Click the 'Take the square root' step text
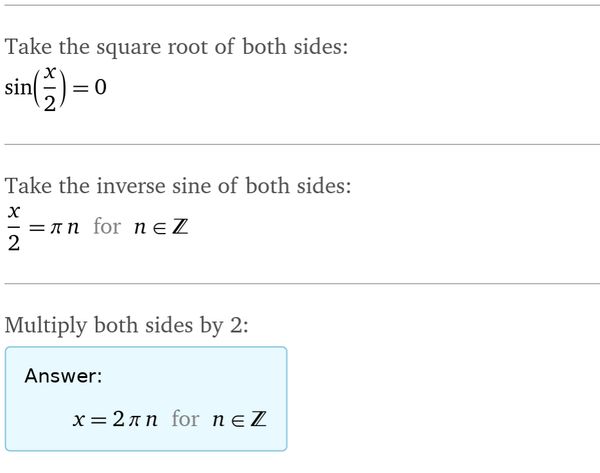The image size is (600, 473). (x=177, y=47)
